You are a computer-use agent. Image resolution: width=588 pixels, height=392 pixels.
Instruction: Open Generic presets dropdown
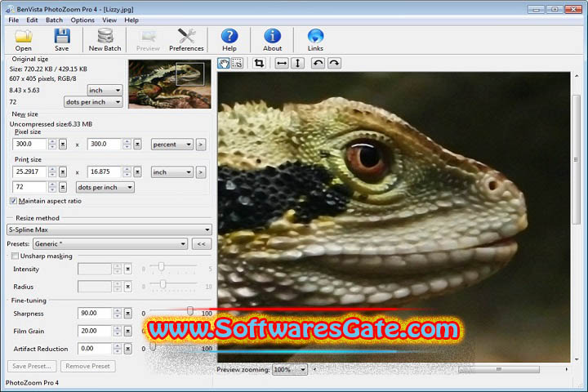point(110,244)
